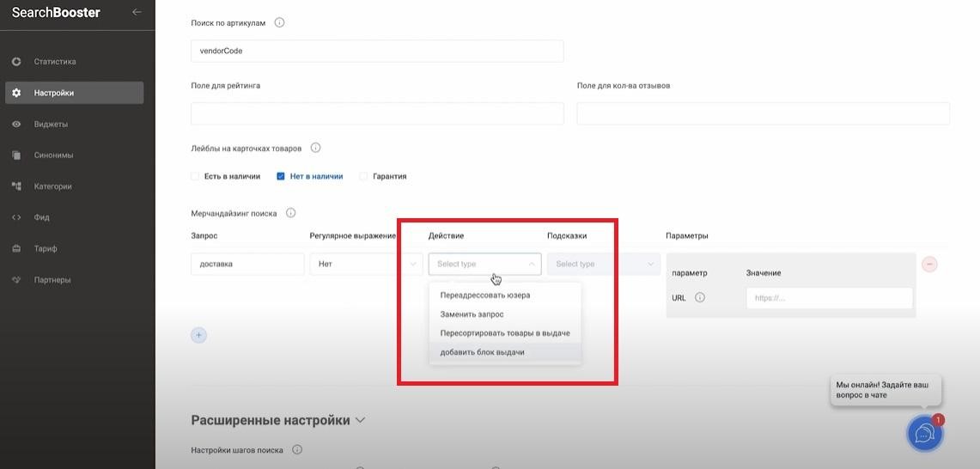Open the Подсказки Select type dropdown
Image resolution: width=980 pixels, height=469 pixels.
coord(603,264)
